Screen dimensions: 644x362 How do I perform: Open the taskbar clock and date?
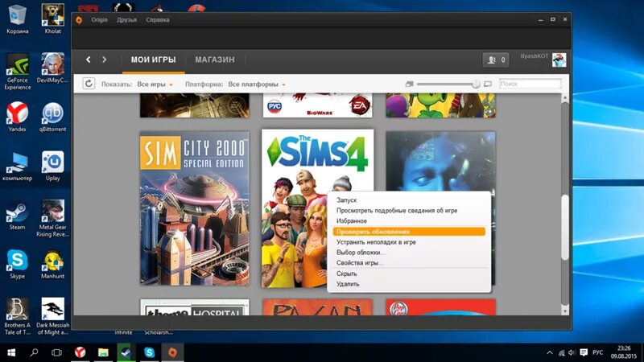(623, 352)
